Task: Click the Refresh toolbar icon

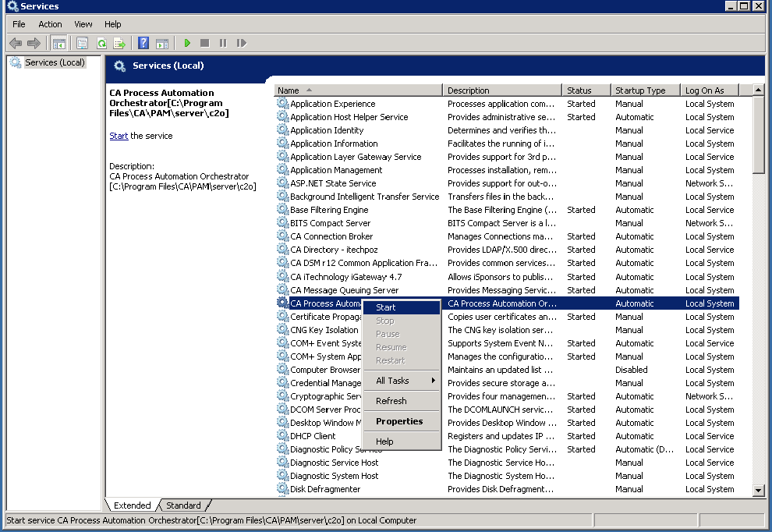Action: 101,44
